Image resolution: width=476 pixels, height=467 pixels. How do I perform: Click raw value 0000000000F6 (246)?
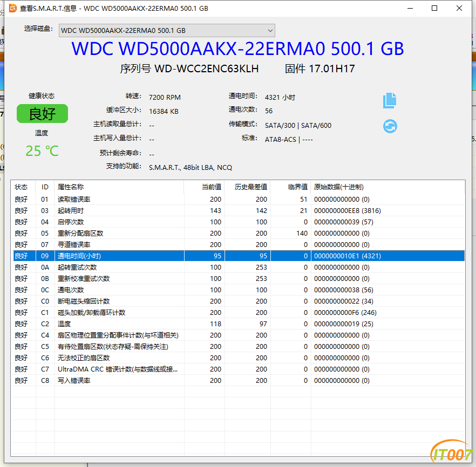click(345, 313)
